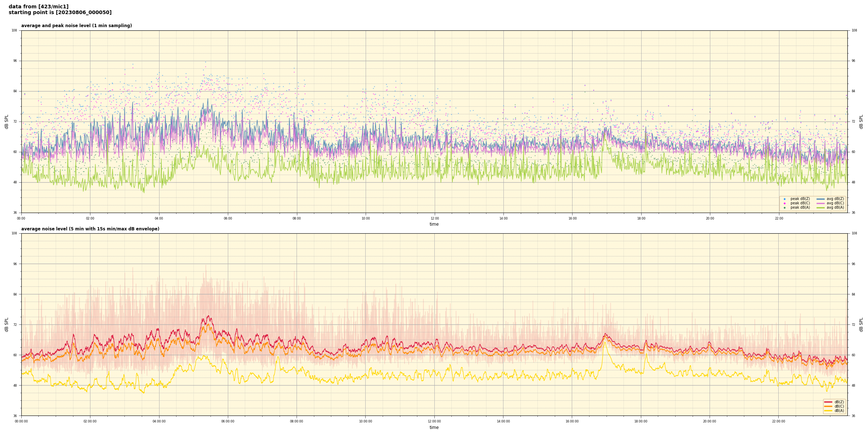
Task: Click the yellow dB(A) legend entry in lower chart
Action: tap(828, 410)
